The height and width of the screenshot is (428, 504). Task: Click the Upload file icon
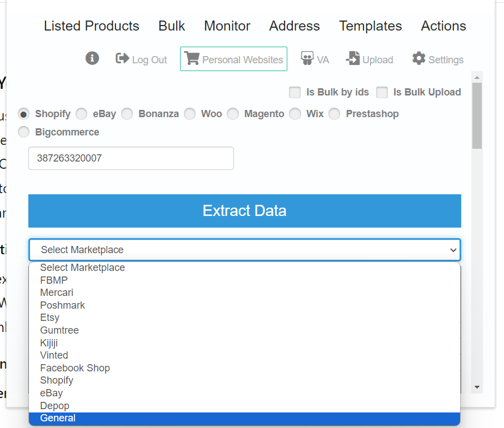353,58
